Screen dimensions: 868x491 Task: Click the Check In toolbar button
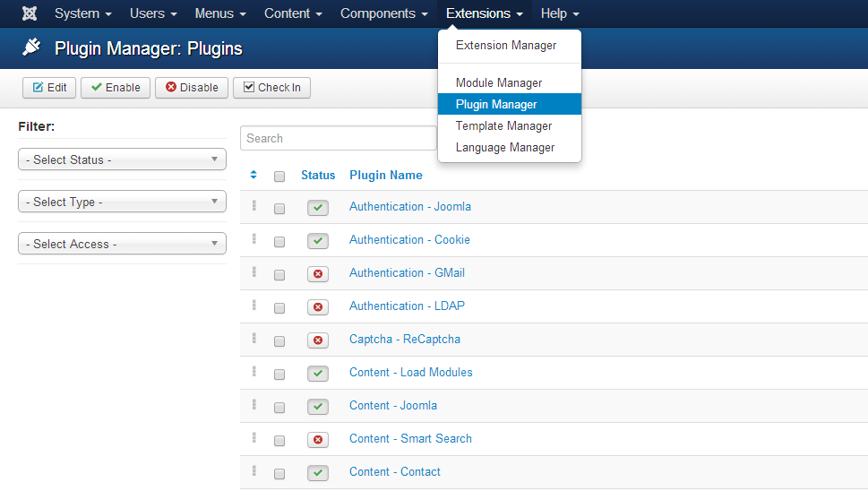click(x=271, y=88)
